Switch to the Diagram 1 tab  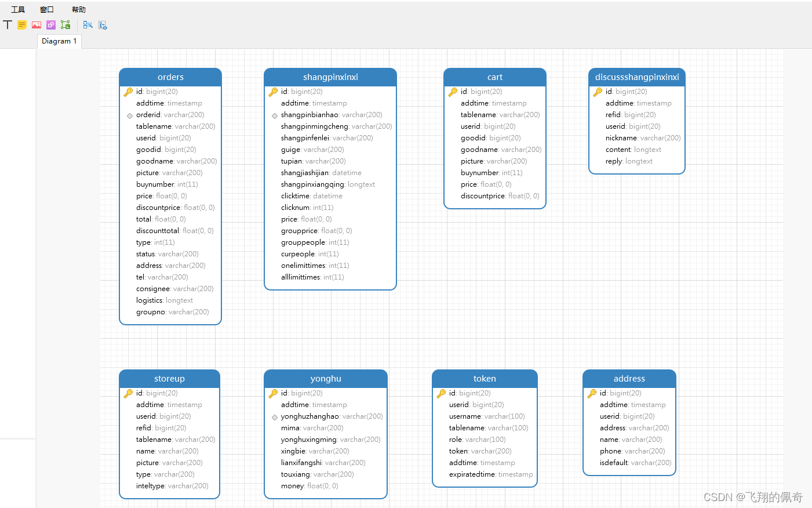click(59, 41)
